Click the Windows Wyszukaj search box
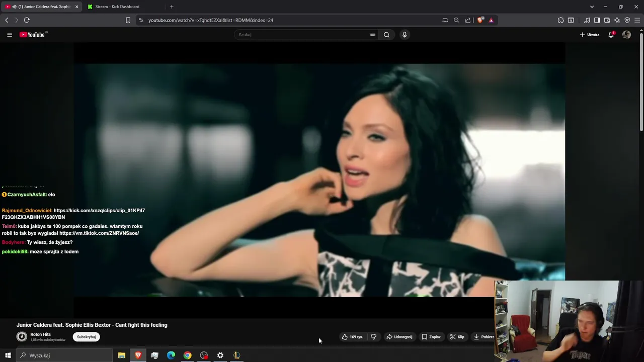Image resolution: width=644 pixels, height=362 pixels. 64,355
